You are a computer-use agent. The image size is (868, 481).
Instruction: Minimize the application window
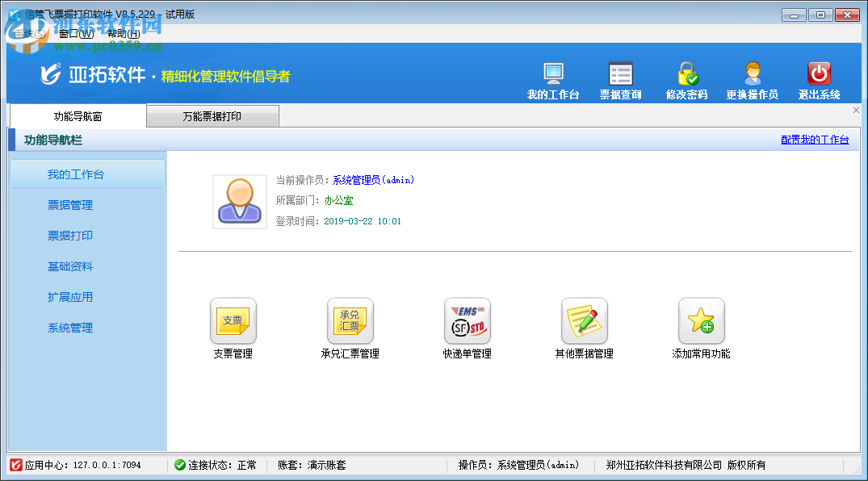(794, 15)
